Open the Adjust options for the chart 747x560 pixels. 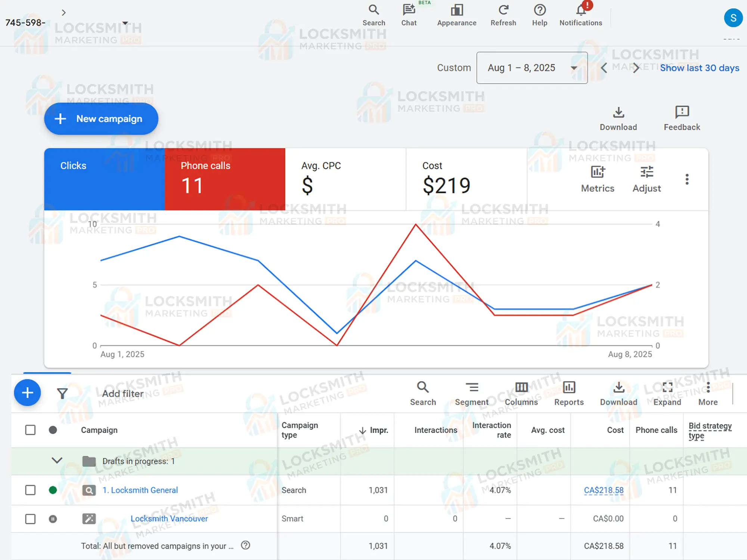(646, 178)
